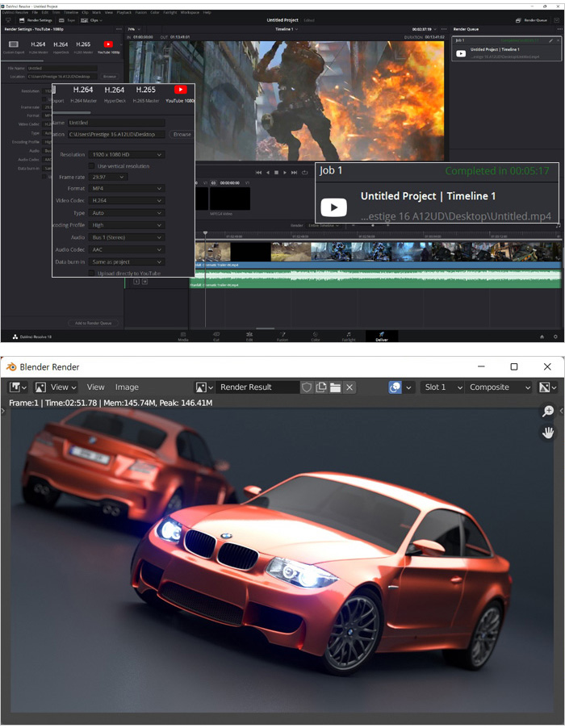
Task: Open the Clips toolbar dropdown
Action: 91,20
